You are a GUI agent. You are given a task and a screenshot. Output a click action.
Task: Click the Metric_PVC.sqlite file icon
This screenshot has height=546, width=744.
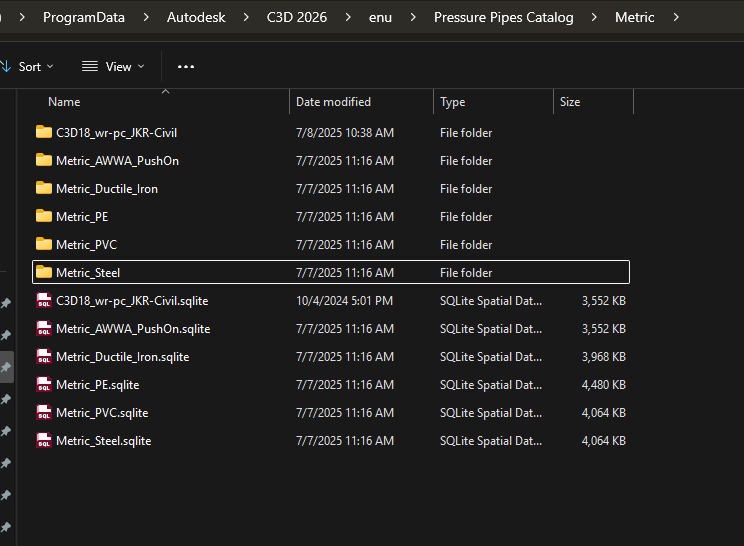(44, 413)
